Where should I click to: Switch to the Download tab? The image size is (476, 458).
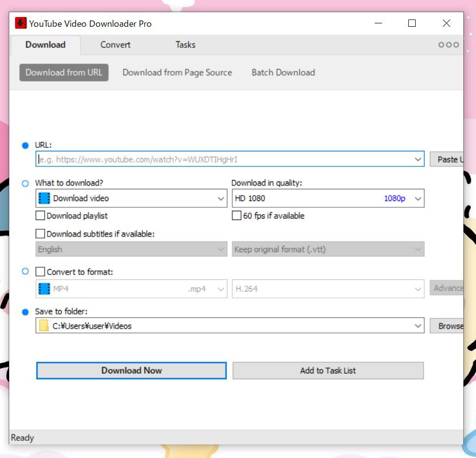point(46,45)
